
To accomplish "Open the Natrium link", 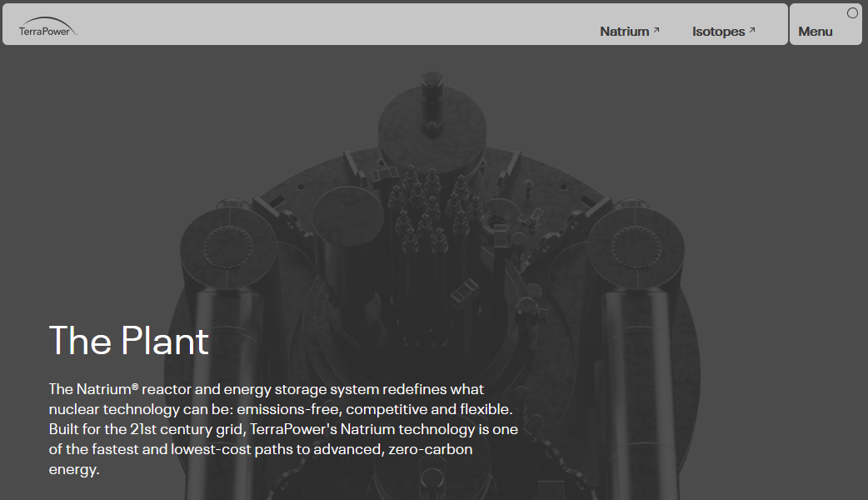I will 630,32.
